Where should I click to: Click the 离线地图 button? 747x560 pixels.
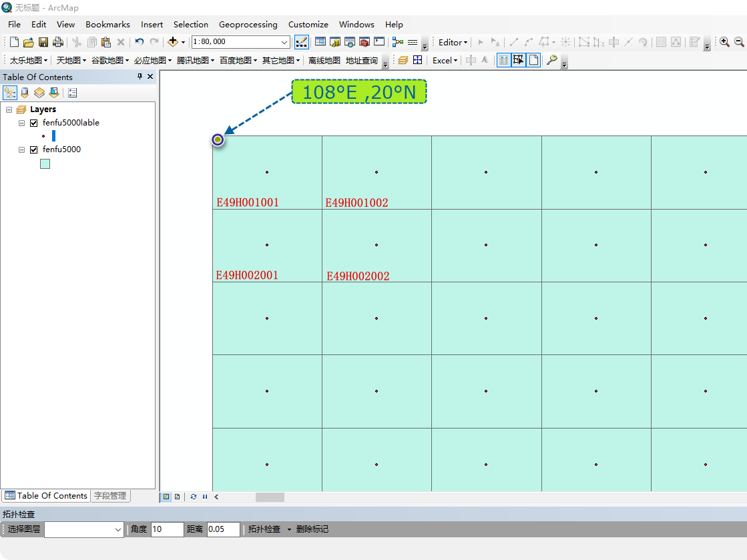tap(324, 61)
